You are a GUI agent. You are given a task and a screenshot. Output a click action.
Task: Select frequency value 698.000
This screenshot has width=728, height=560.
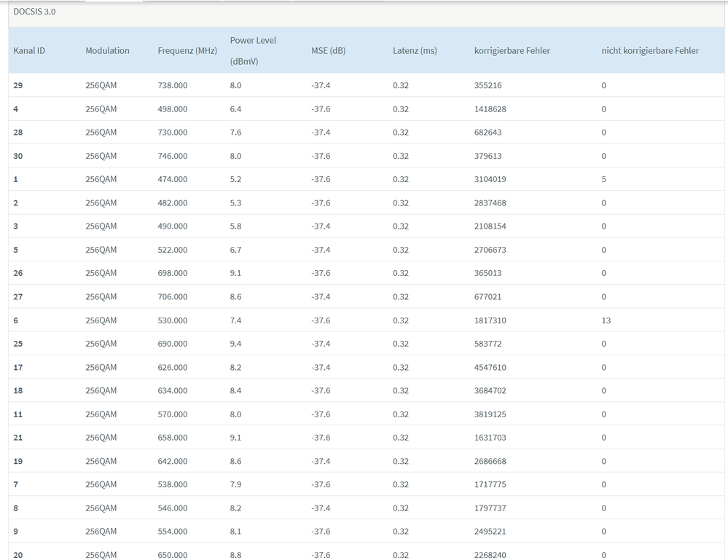coord(172,273)
